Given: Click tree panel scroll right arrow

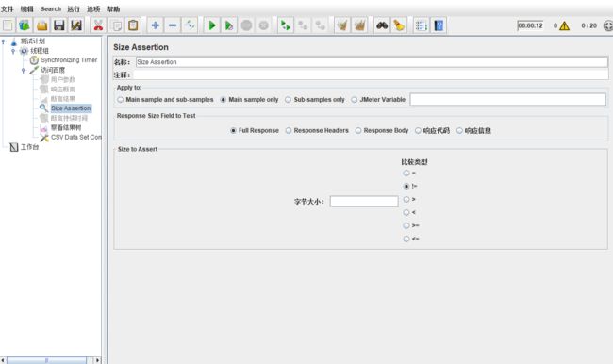Looking at the screenshot, I should pyautogui.click(x=97, y=360).
